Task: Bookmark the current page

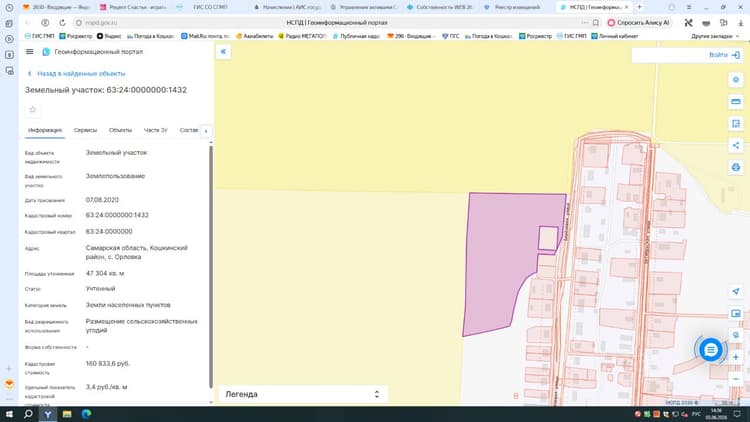Action: pos(596,22)
